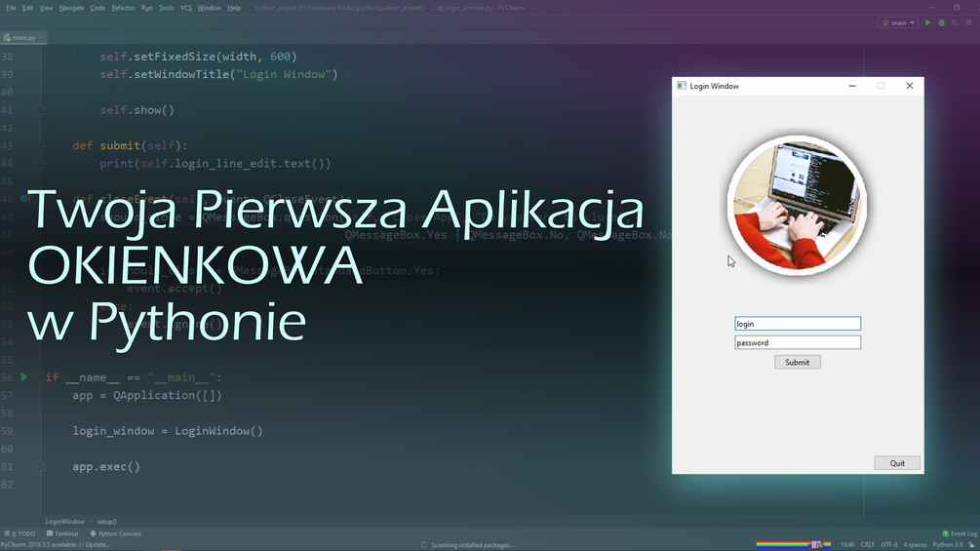Image resolution: width=980 pixels, height=551 pixels.
Task: Open the Terminal tool window
Action: [x=62, y=533]
